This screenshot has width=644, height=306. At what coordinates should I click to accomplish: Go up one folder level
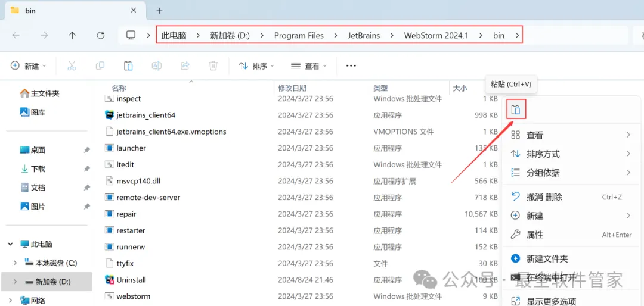(x=72, y=35)
